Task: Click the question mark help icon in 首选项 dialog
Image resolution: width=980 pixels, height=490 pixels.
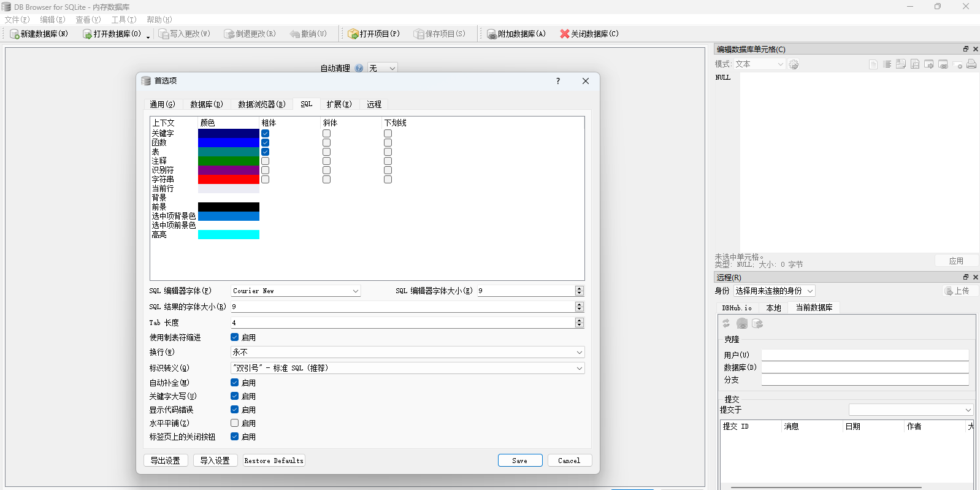Action: click(x=558, y=81)
